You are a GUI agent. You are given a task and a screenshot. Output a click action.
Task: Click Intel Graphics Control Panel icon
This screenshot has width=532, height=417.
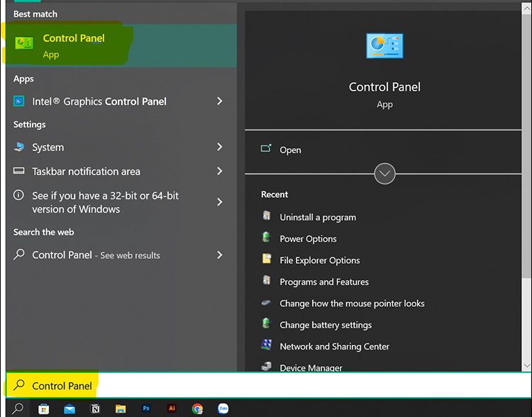click(x=18, y=101)
